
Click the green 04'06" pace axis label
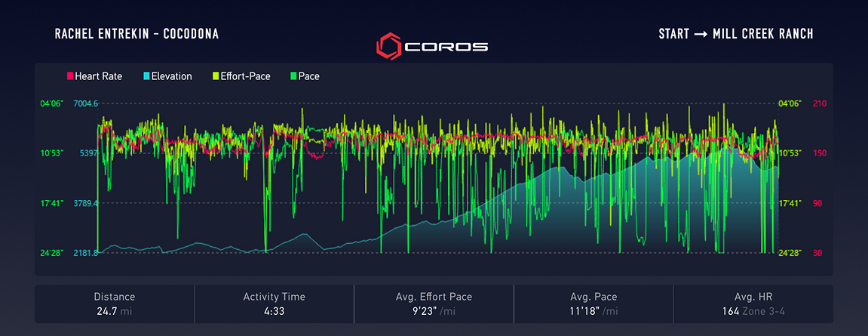(x=52, y=103)
